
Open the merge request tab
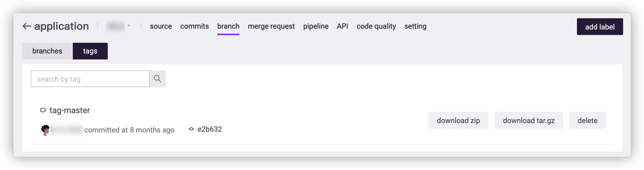271,26
